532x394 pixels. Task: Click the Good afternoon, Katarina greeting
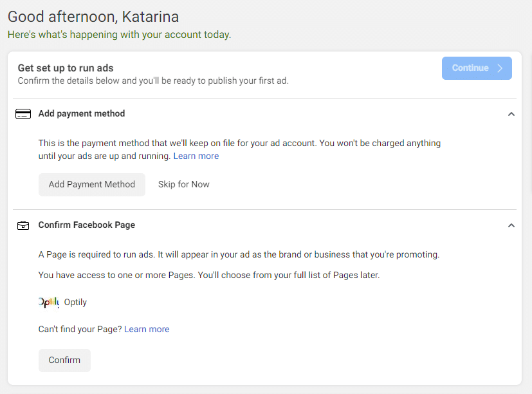click(x=93, y=17)
